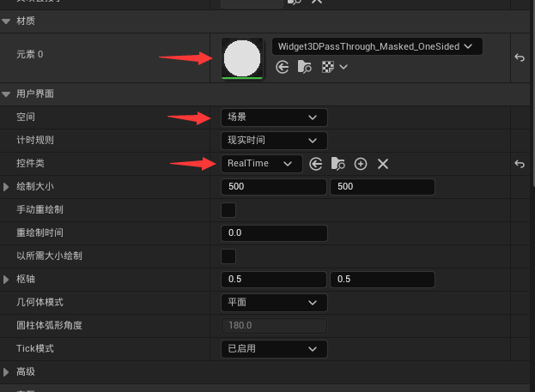This screenshot has width=535, height=392.
Task: Edit 枢轴 second value 0.5
Action: click(x=382, y=280)
